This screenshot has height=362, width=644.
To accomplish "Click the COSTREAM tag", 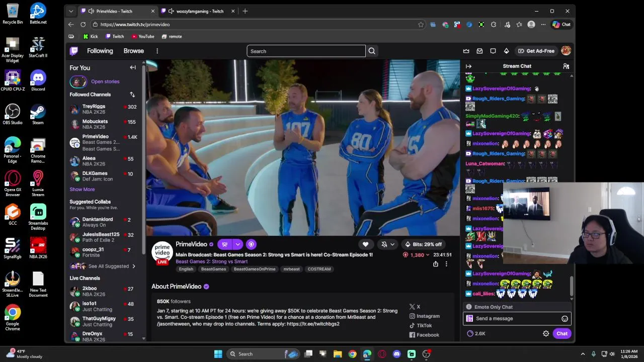I will 319,269.
